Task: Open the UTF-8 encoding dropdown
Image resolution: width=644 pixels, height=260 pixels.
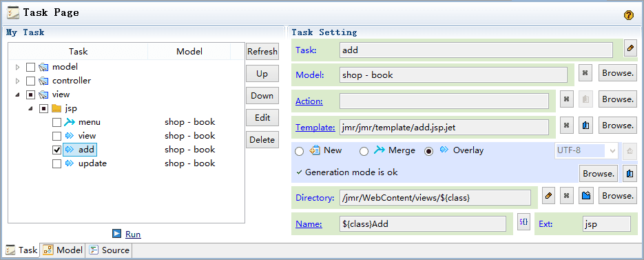Action: pyautogui.click(x=587, y=150)
